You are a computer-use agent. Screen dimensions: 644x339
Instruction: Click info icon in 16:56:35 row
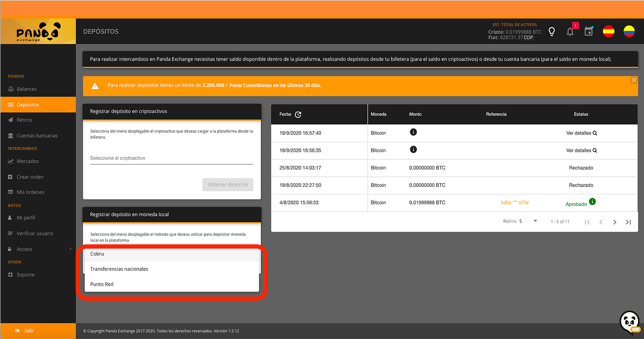coord(413,150)
